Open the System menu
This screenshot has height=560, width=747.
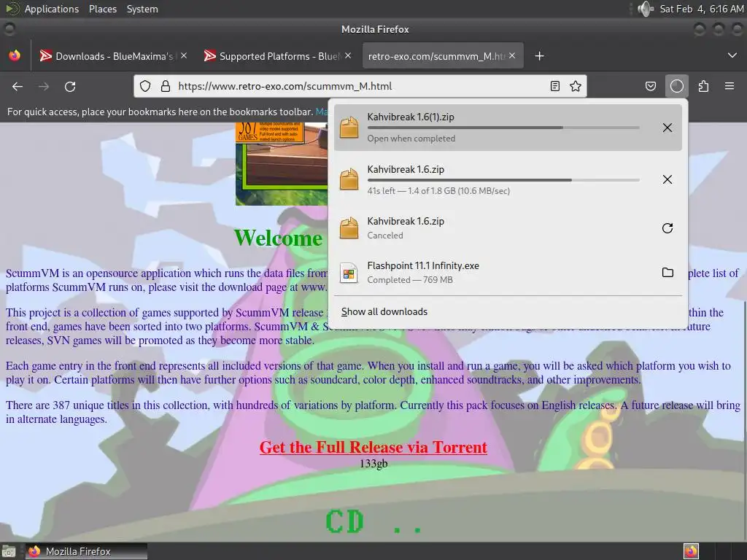142,9
